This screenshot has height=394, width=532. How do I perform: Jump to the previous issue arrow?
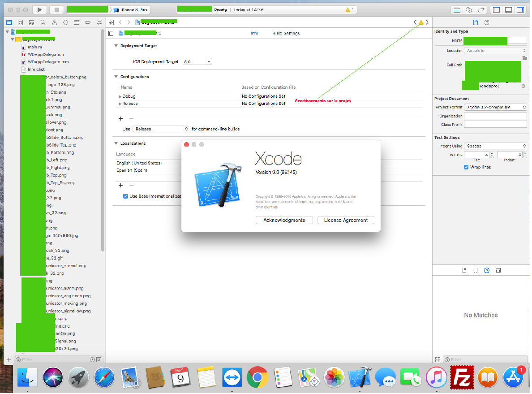[x=415, y=22]
